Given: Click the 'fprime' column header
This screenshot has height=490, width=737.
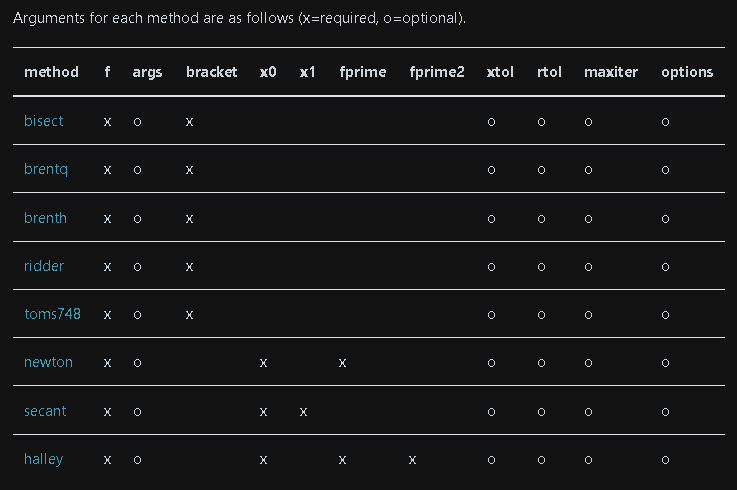Looking at the screenshot, I should 363,72.
